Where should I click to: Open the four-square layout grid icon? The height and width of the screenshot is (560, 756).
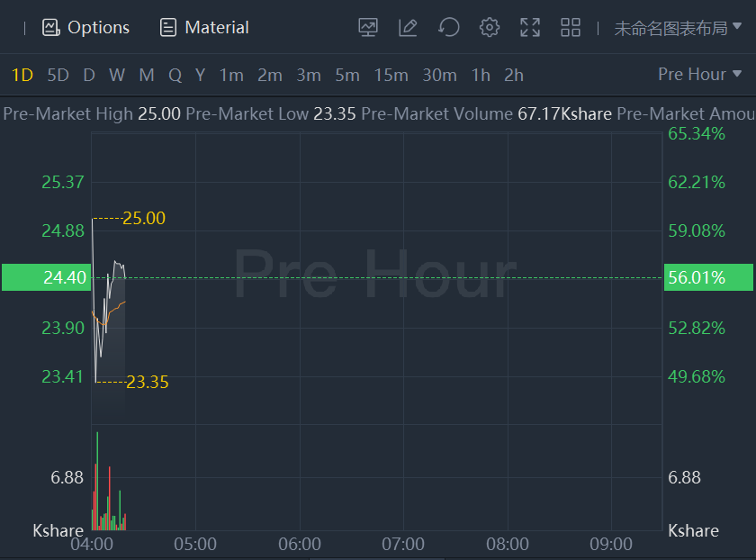tap(571, 28)
